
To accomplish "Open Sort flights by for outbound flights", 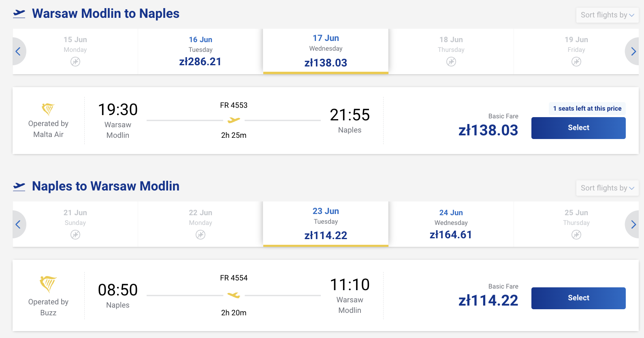I will tap(607, 15).
